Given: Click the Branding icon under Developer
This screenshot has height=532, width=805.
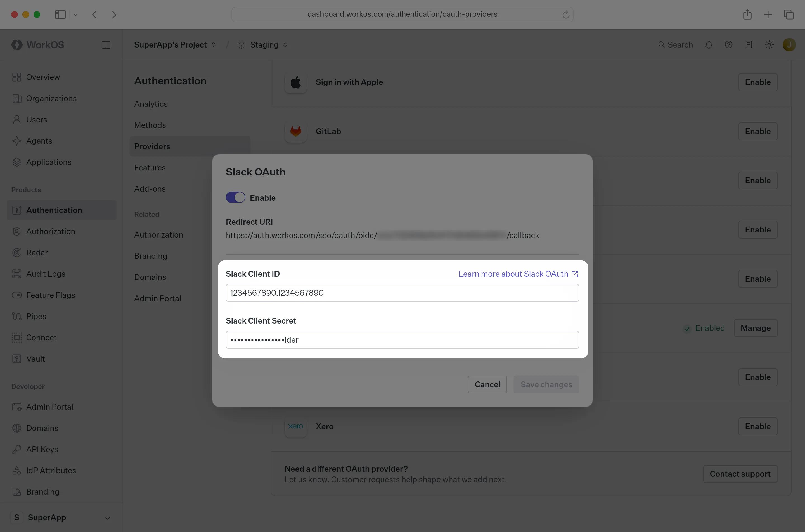Looking at the screenshot, I should pos(16,492).
